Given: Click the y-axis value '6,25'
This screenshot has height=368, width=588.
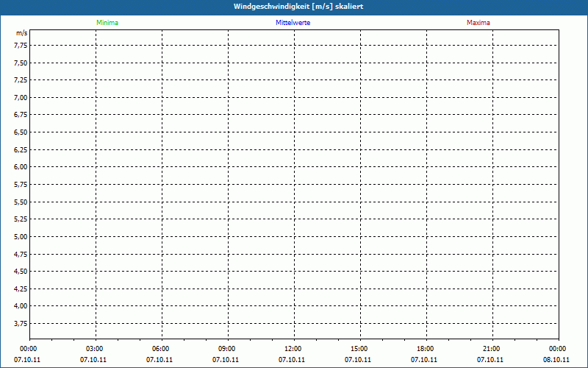Looking at the screenshot, I should click(21, 150).
